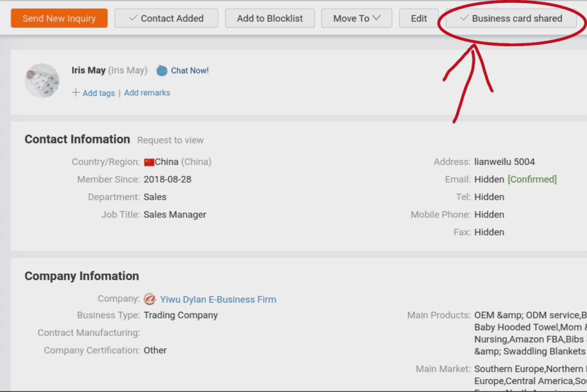Click the green Confirmed email label
The width and height of the screenshot is (587, 392).
click(532, 179)
